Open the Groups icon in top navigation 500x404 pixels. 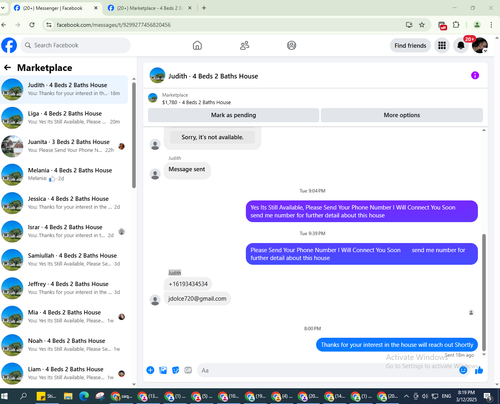coord(291,45)
